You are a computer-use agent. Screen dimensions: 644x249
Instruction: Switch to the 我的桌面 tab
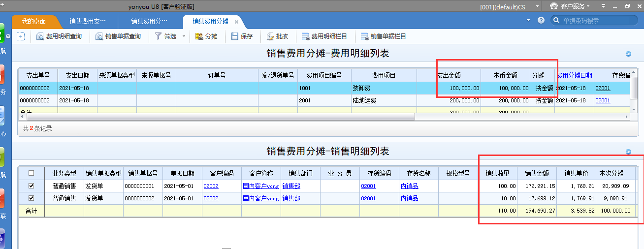pyautogui.click(x=34, y=22)
